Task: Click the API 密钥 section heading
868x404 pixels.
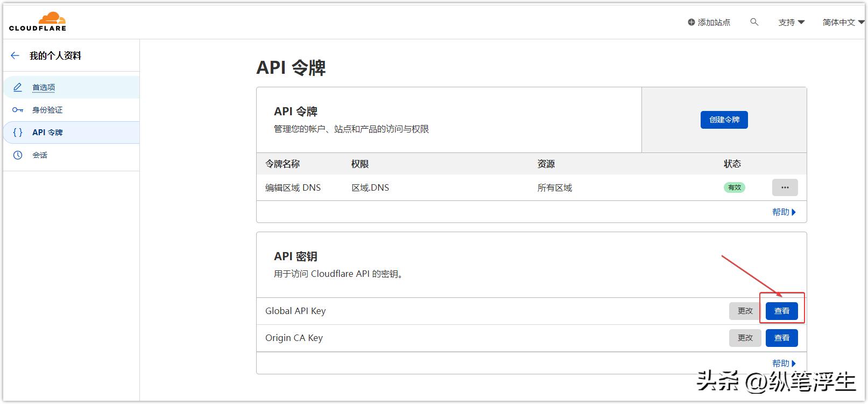Action: tap(295, 256)
